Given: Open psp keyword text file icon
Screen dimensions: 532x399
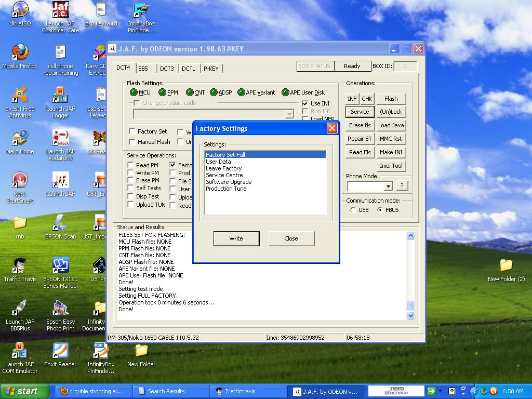Looking at the screenshot, I should [x=101, y=14].
